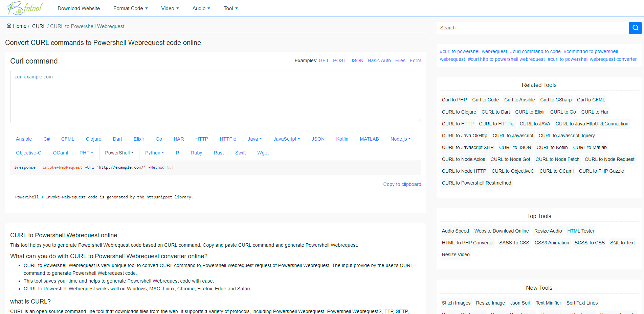The width and height of the screenshot is (644, 314).
Task: Click inside the curl command textarea
Action: point(216,96)
